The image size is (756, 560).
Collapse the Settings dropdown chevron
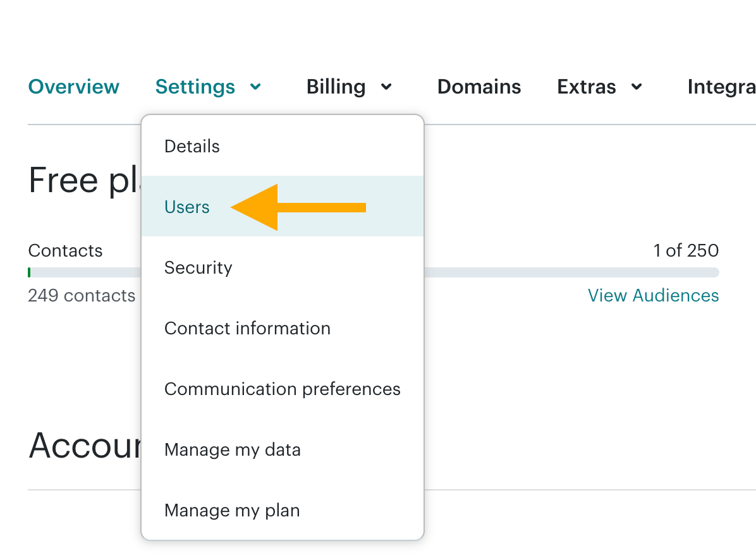[x=255, y=87]
